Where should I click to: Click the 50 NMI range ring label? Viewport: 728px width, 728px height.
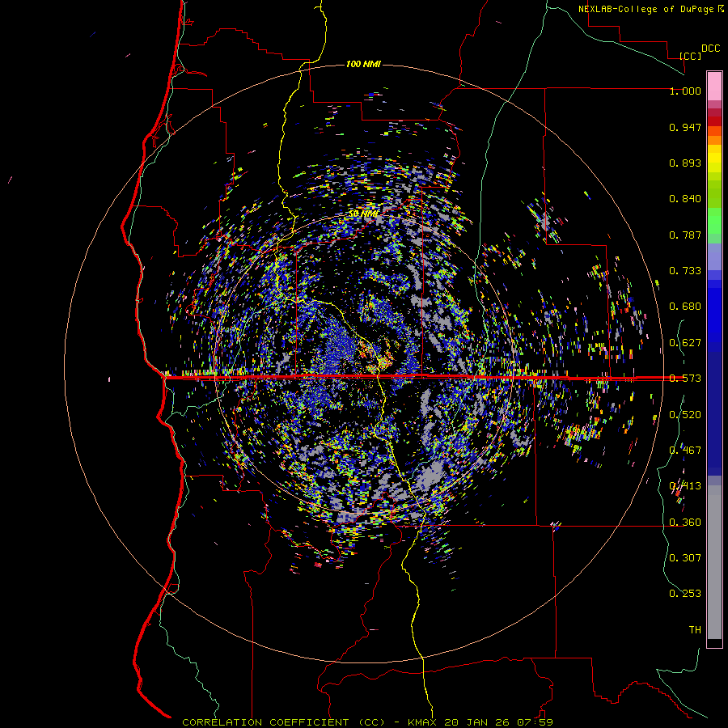coord(363,214)
